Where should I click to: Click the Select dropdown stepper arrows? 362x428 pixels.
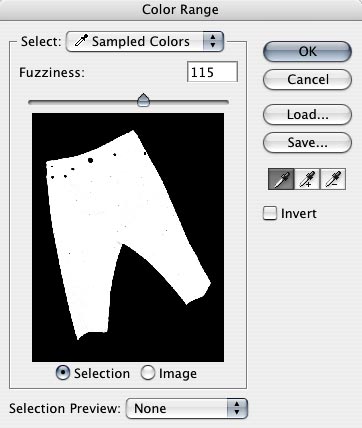[x=213, y=41]
